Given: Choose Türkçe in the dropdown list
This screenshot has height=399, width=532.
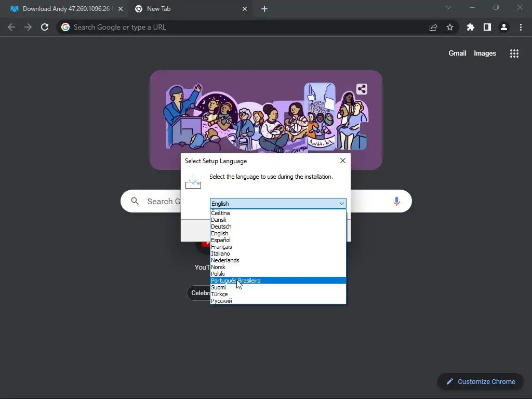Looking at the screenshot, I should coord(278,294).
